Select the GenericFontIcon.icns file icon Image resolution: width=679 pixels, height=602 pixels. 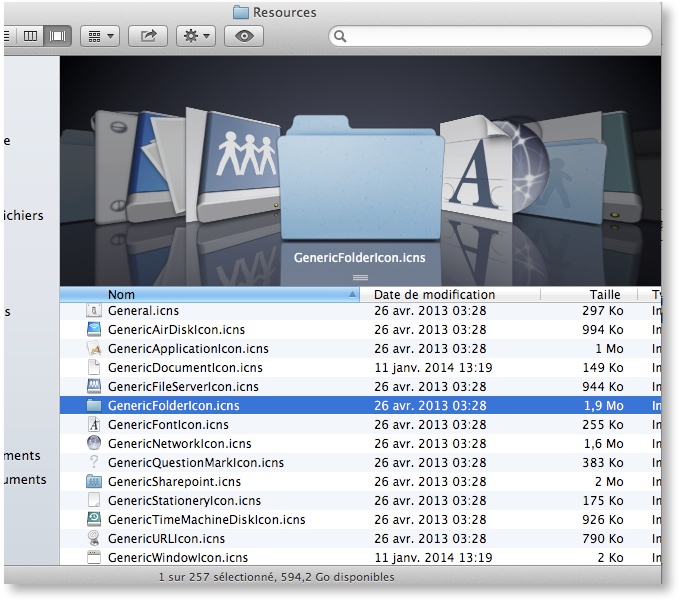click(x=94, y=425)
